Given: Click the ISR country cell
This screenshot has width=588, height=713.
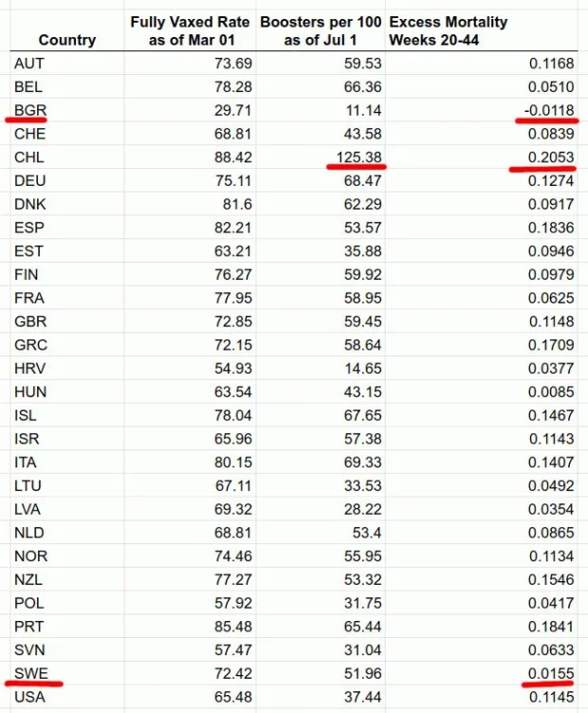Looking at the screenshot, I should click(29, 438).
